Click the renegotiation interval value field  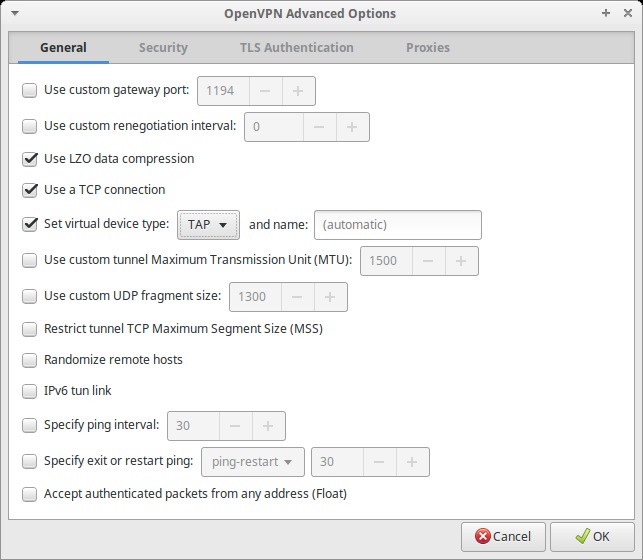(x=274, y=127)
